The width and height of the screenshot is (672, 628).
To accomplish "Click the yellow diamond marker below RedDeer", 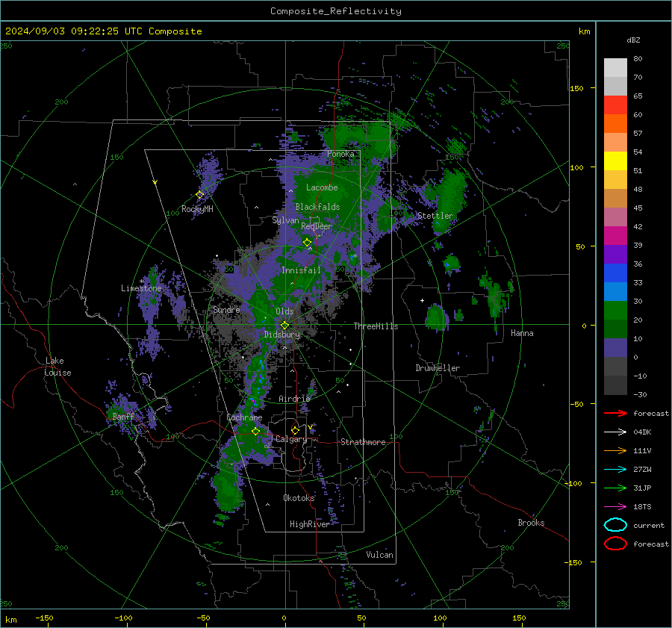I will pos(307,243).
